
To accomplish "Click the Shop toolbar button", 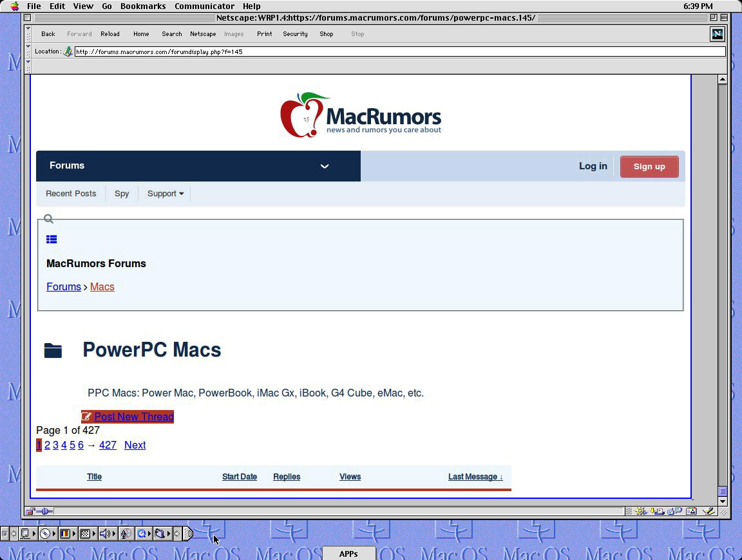I will coord(327,34).
